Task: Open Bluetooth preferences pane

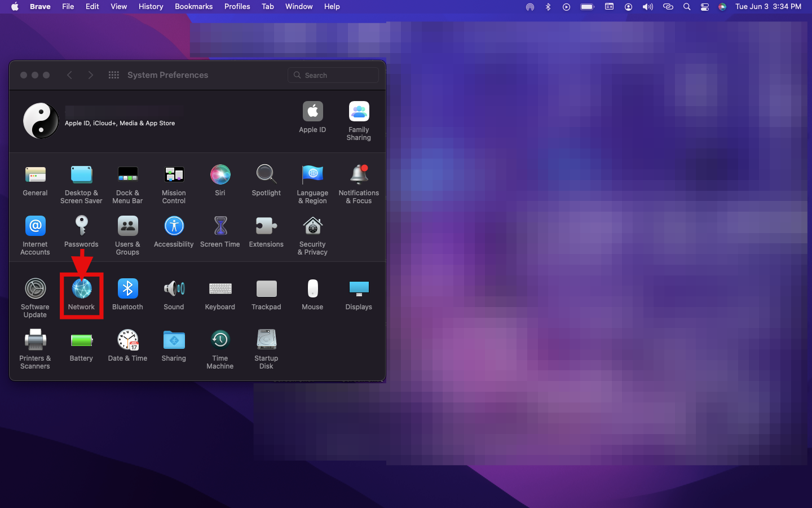Action: 127,295
